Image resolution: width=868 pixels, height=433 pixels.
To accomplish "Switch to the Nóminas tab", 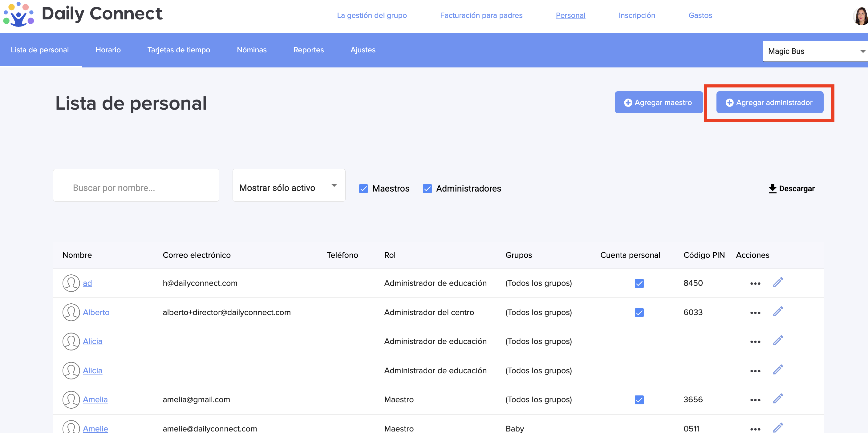I will pyautogui.click(x=251, y=50).
